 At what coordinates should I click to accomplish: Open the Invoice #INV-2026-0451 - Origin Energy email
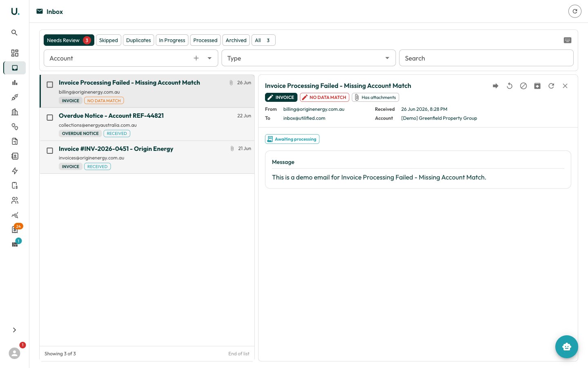pos(147,157)
